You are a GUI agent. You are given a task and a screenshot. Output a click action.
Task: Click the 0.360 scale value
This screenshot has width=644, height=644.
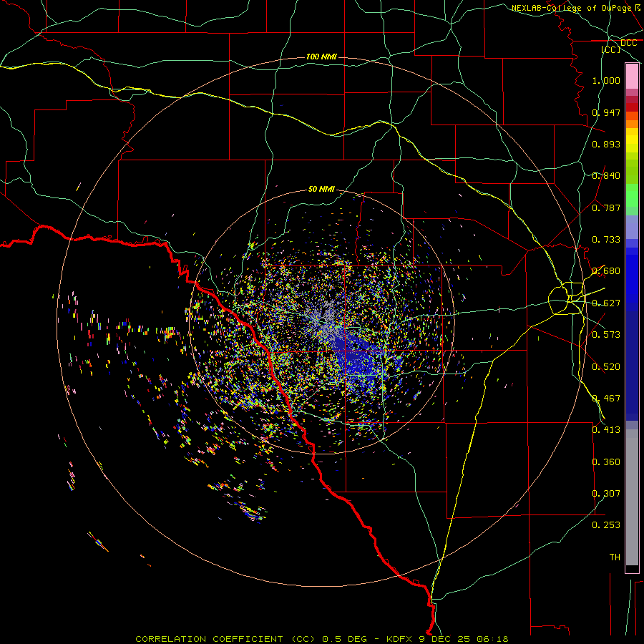point(606,462)
